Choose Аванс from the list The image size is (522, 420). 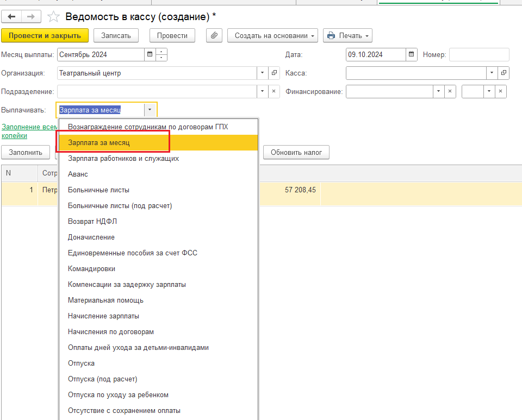[x=158, y=174]
